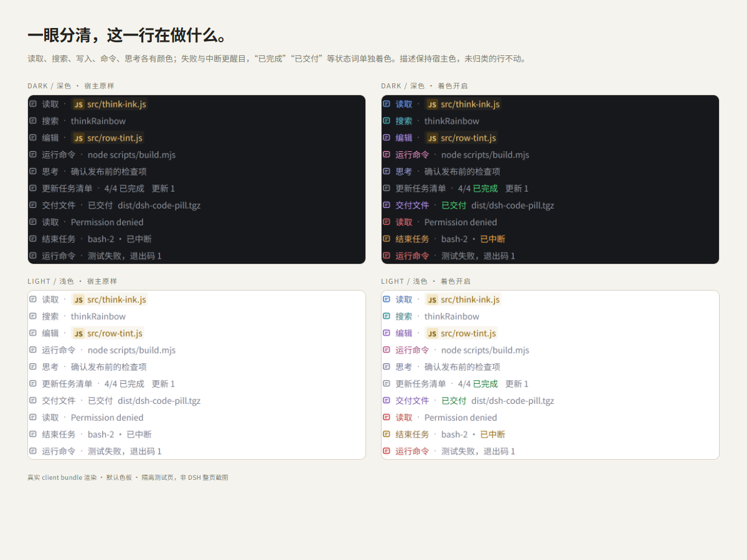The width and height of the screenshot is (747, 560).
Task: Click 更新 1 text in light 着色开启 panel
Action: tap(517, 384)
